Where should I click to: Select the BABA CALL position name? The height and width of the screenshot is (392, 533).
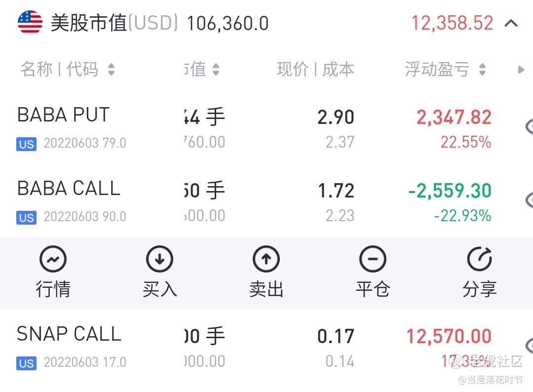pos(69,189)
